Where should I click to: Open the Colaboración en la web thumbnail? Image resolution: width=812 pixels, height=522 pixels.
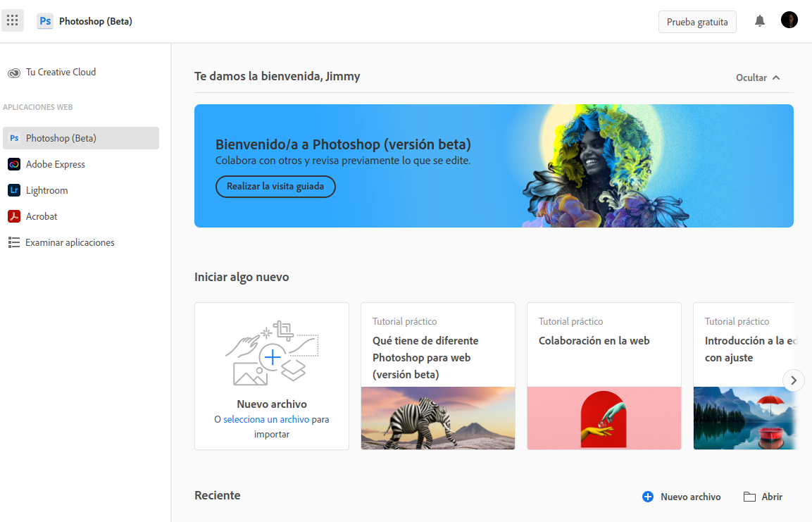click(x=604, y=418)
